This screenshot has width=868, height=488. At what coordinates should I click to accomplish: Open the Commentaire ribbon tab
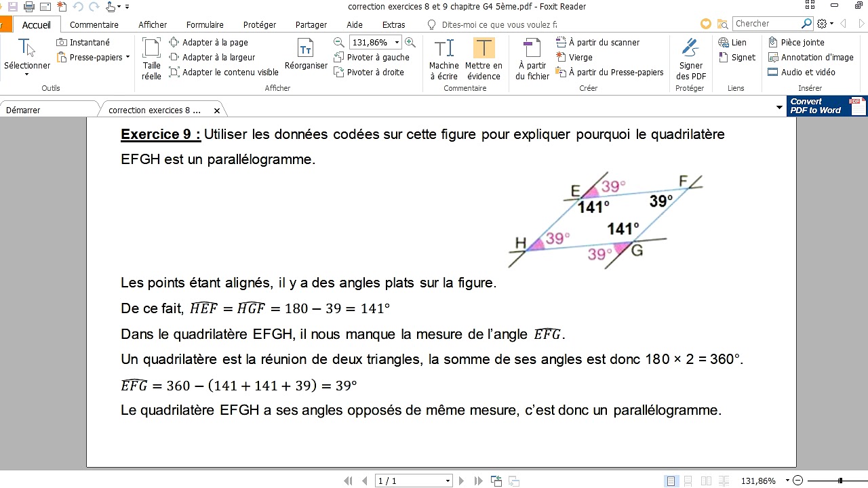coord(94,24)
